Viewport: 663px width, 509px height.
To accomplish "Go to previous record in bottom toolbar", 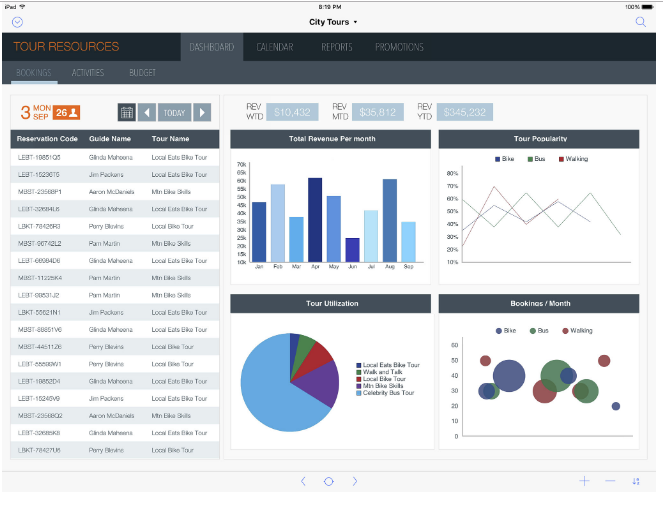I will coord(303,481).
